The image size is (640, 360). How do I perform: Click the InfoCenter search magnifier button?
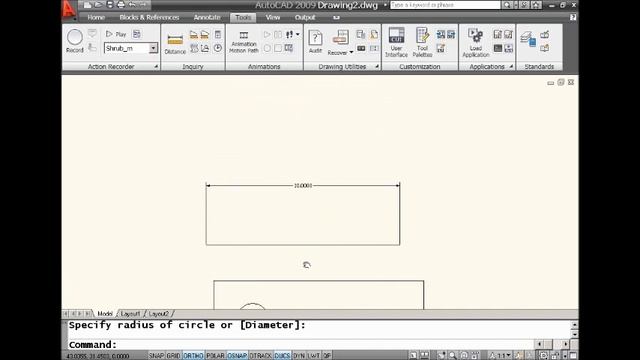click(507, 5)
